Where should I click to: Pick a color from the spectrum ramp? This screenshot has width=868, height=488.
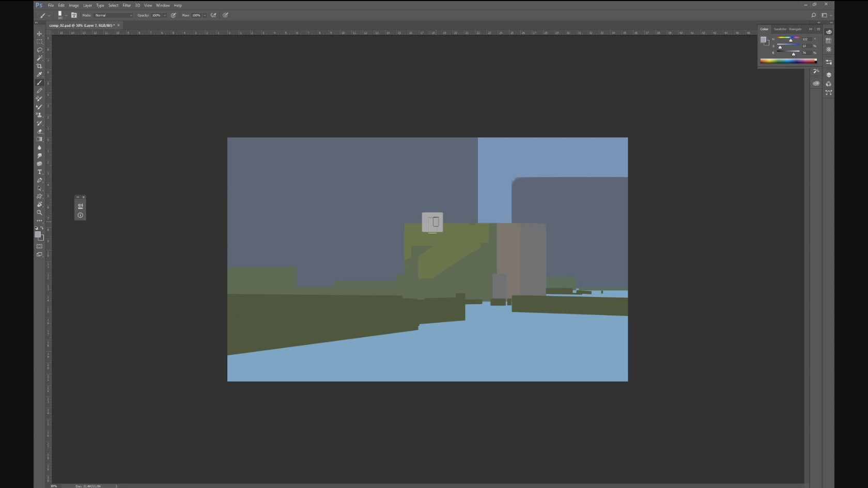(x=788, y=61)
